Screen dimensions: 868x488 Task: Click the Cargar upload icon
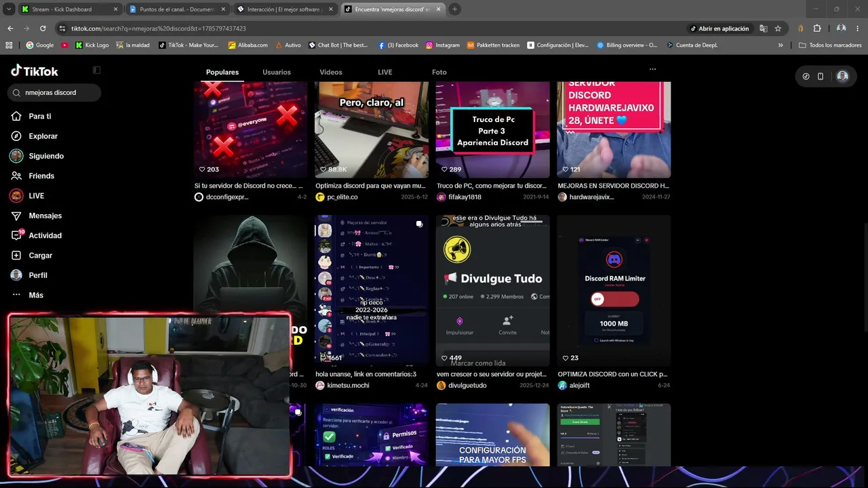pyautogui.click(x=16, y=256)
